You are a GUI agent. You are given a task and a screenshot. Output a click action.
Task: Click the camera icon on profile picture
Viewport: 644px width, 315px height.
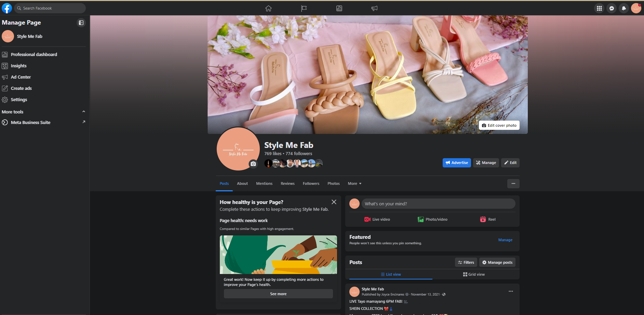point(253,164)
